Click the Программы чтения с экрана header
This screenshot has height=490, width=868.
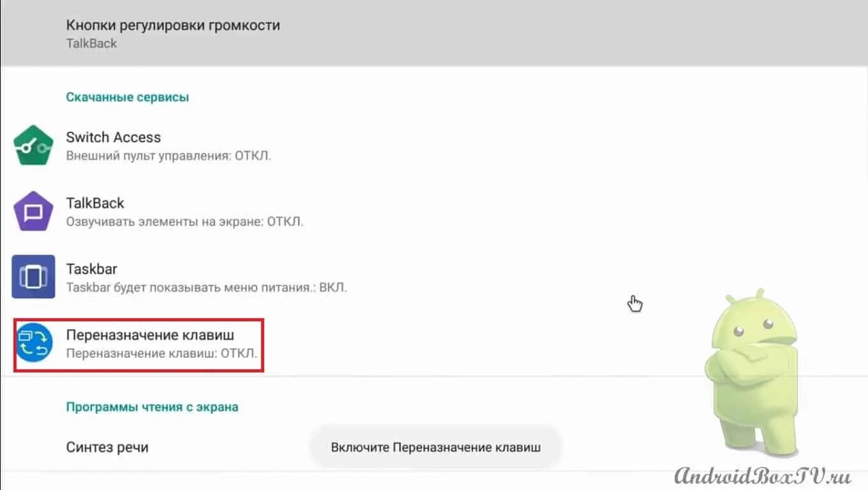[153, 407]
